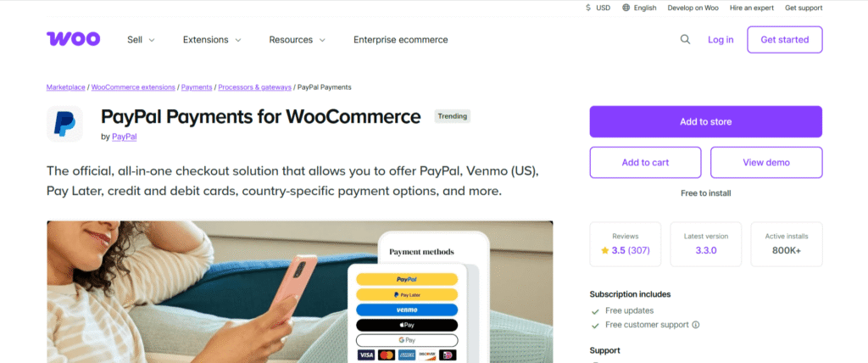Open the Enterprise ecommerce menu item
Image resolution: width=868 pixels, height=363 pixels.
(401, 40)
